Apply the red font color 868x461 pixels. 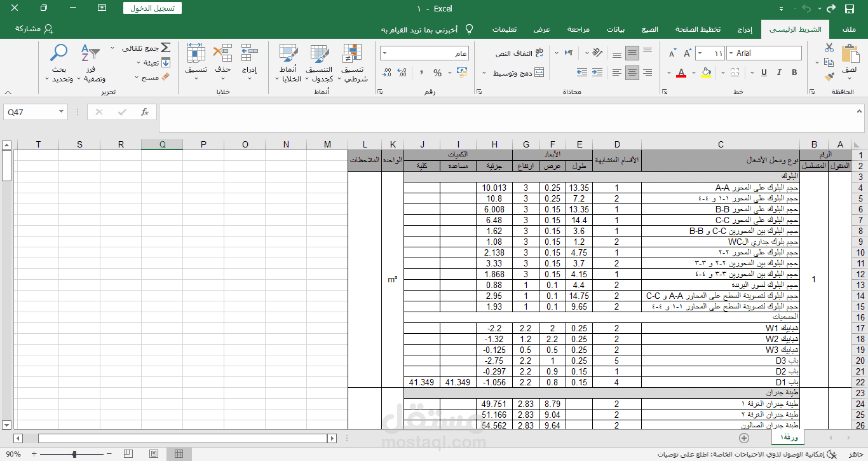pyautogui.click(x=681, y=72)
